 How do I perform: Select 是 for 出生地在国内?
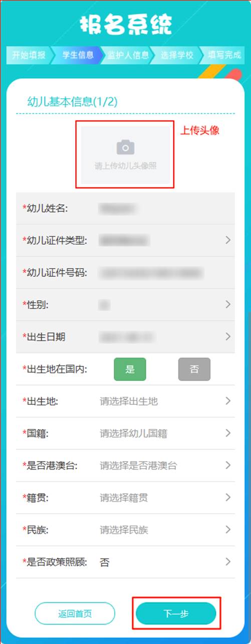click(130, 369)
